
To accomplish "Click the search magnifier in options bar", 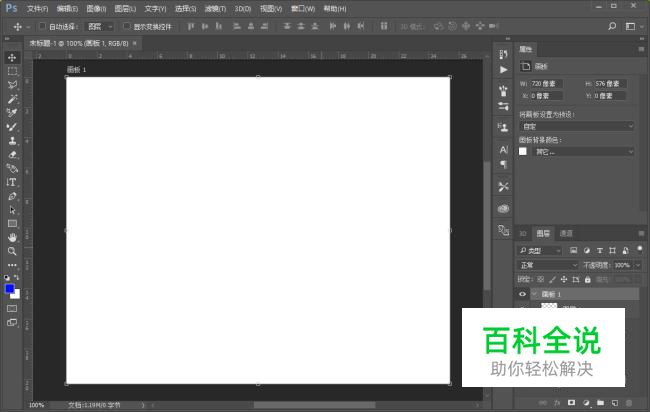I will tap(612, 26).
